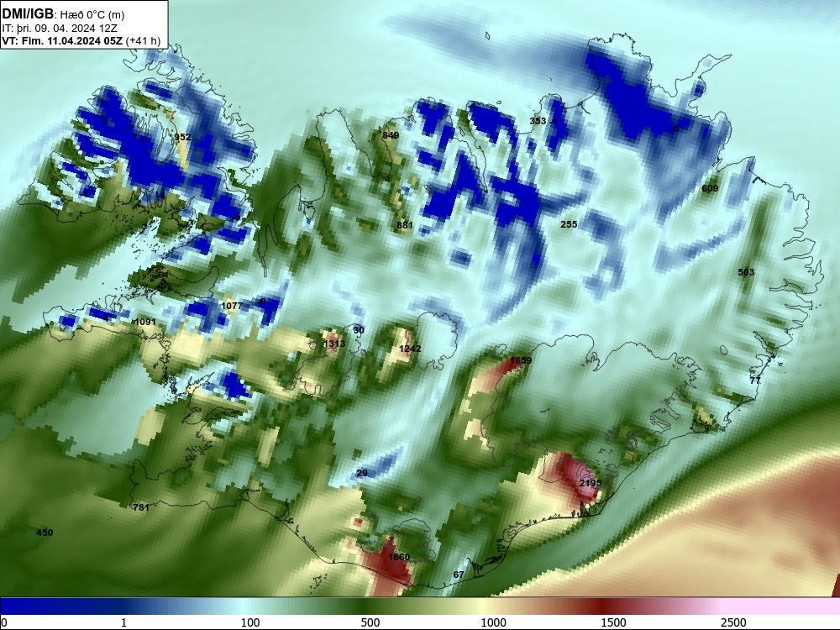Click the 781 height label on the map

pos(141,507)
